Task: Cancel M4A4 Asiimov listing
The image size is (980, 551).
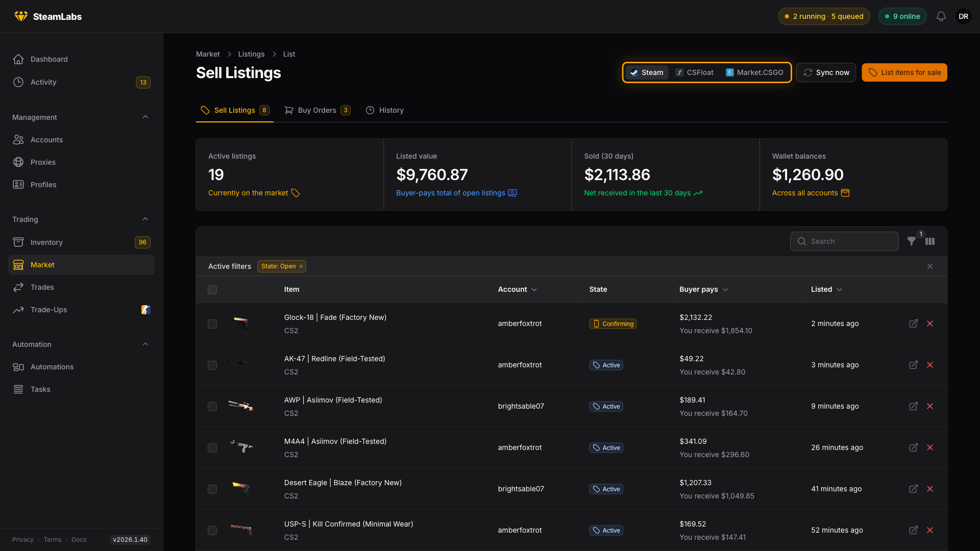Action: pyautogui.click(x=930, y=447)
